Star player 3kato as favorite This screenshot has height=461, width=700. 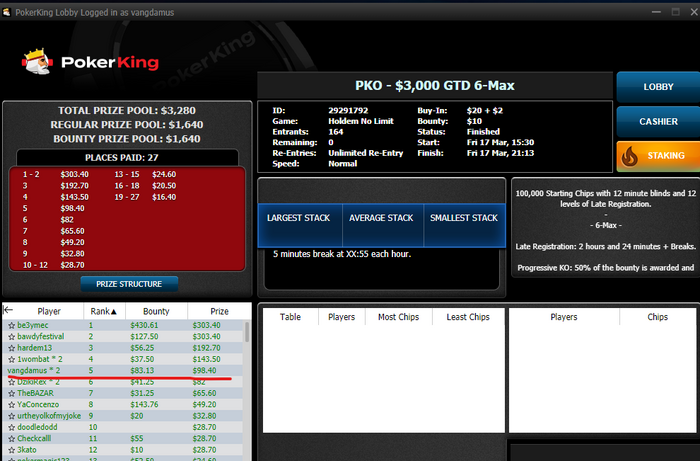click(12, 450)
